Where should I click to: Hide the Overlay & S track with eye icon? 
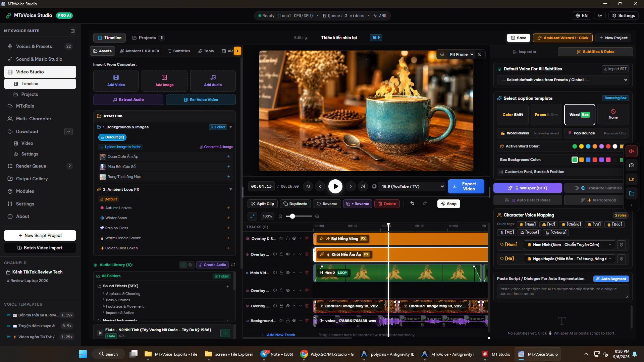click(x=294, y=239)
